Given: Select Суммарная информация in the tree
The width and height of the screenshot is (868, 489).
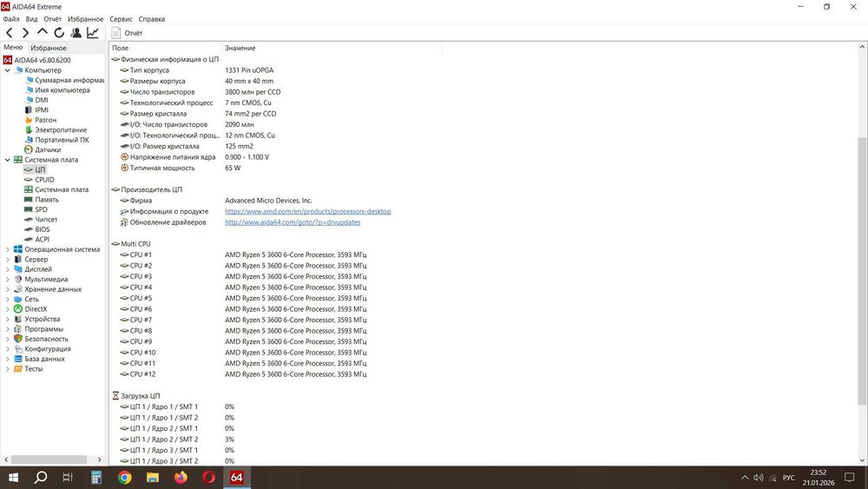Looking at the screenshot, I should (x=69, y=80).
